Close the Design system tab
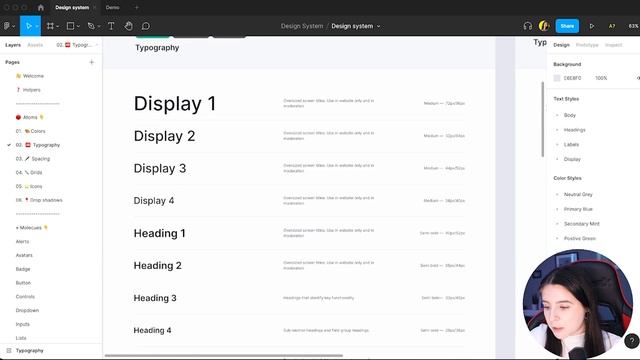Screen dimensions: 640x360 coord(95,7)
